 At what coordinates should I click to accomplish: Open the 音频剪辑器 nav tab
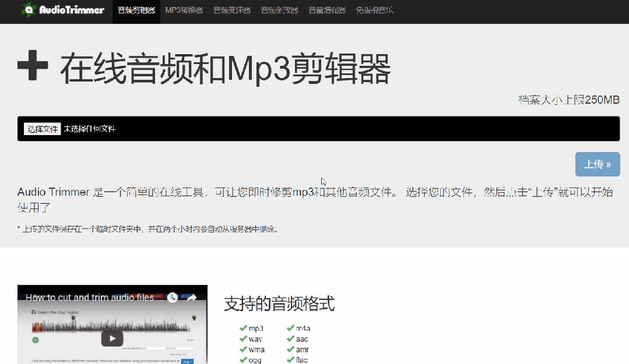[136, 10]
